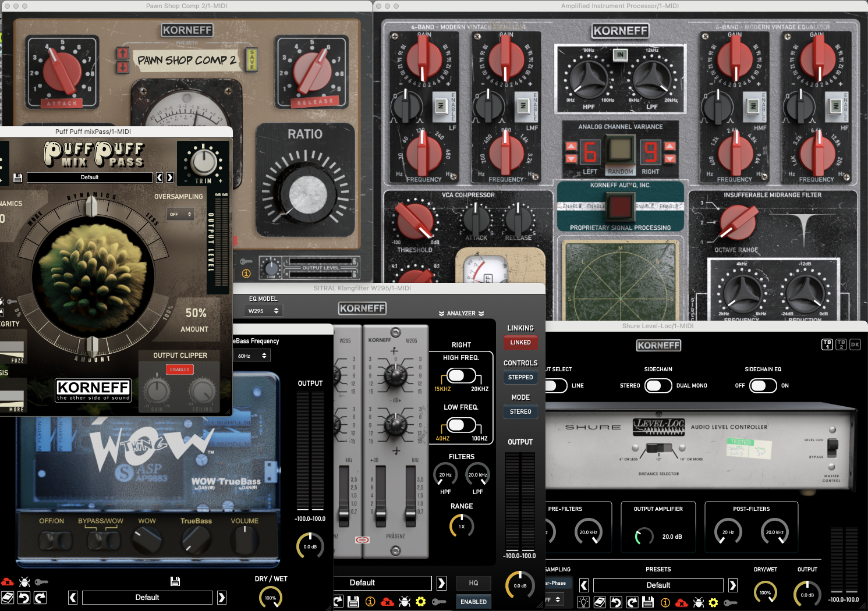Image resolution: width=868 pixels, height=611 pixels.
Task: Click the LINKED button in Klangfilter
Action: click(520, 342)
